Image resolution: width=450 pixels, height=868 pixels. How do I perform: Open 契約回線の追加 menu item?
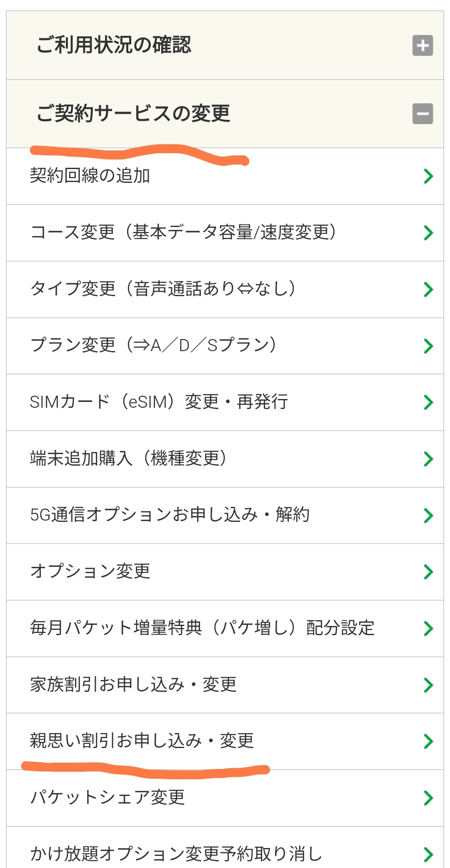point(90,176)
